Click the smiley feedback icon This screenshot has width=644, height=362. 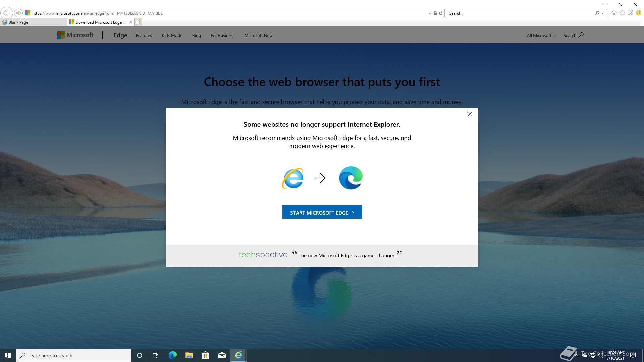coord(639,13)
